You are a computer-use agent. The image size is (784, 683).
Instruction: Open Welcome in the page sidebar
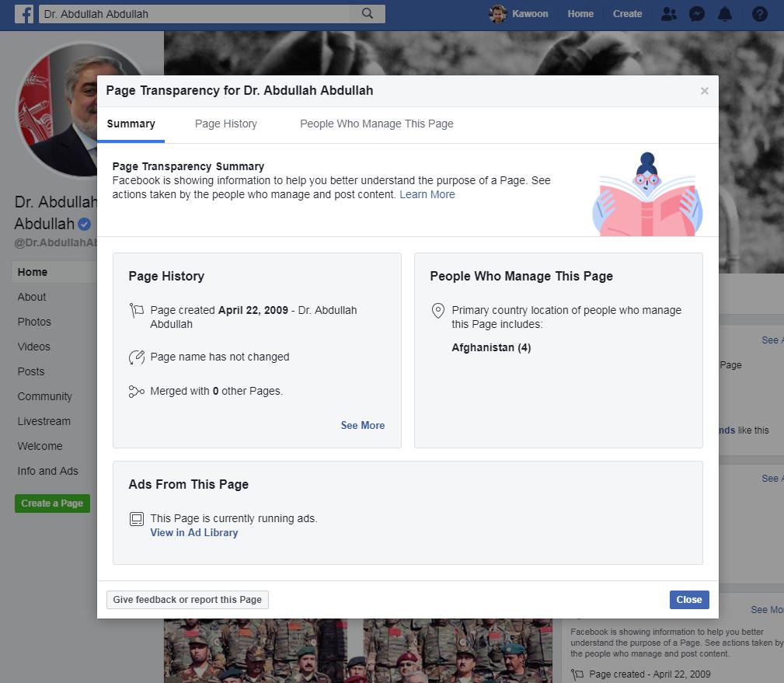(40, 447)
